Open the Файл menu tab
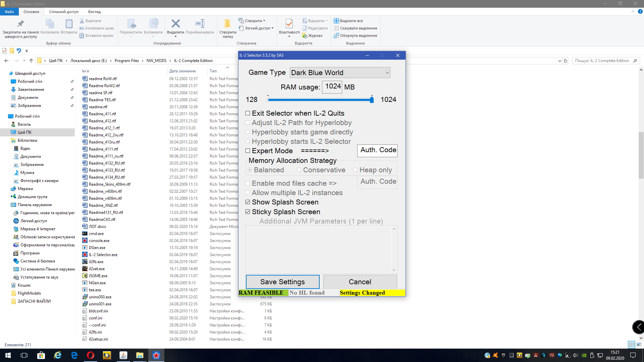This screenshot has width=644, height=362. click(9, 12)
